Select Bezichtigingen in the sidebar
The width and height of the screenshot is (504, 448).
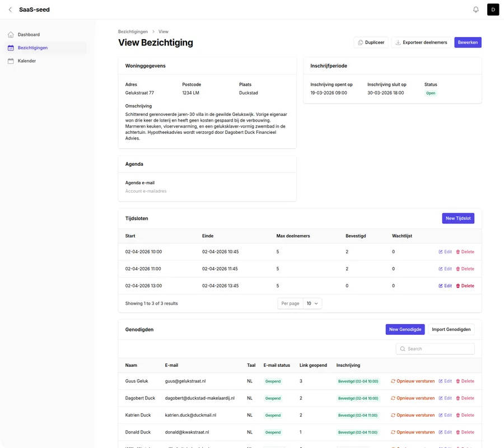point(32,48)
